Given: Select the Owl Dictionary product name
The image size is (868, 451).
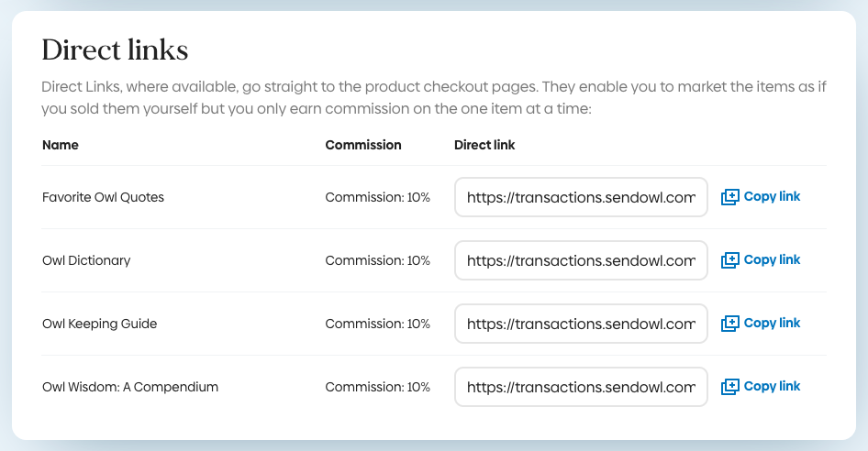Looking at the screenshot, I should pos(86,260).
